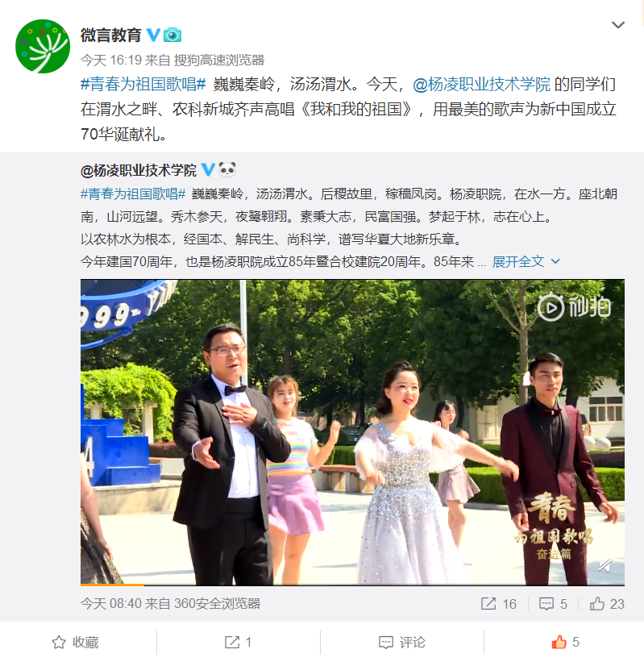Screen dimensions: 644x662
Task: Click the camera badge icon next to 微言教育
Action: pos(172,35)
